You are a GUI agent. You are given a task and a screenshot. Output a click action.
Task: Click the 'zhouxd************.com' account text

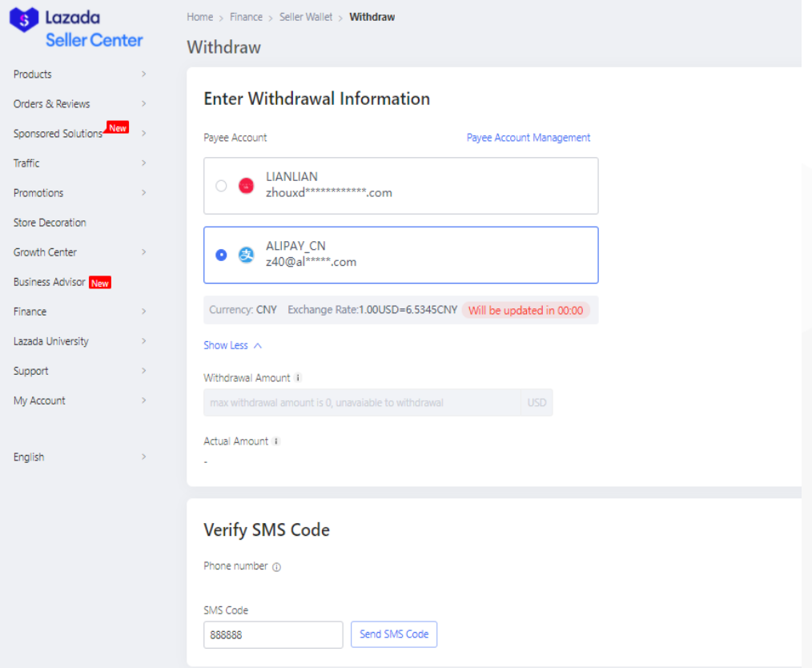[329, 193]
